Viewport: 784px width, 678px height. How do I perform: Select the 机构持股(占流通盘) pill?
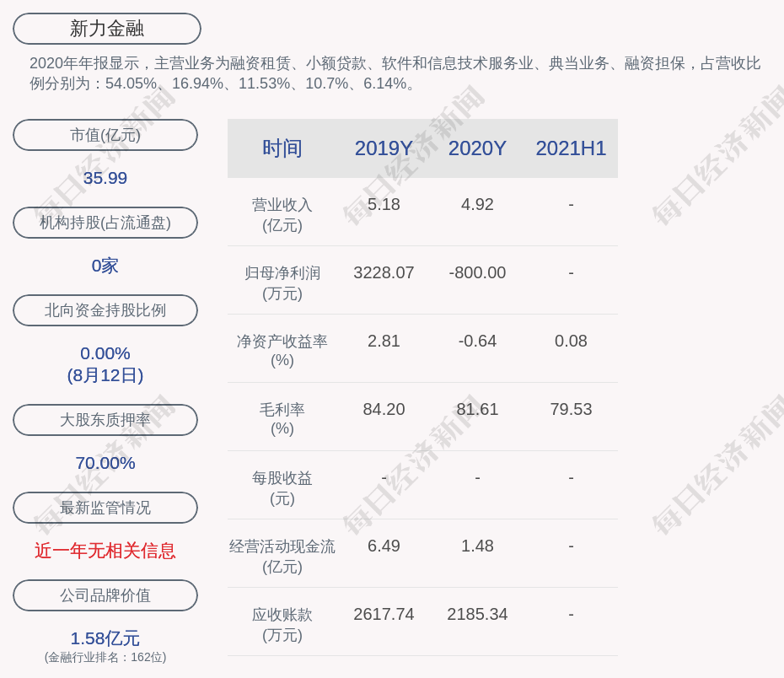105,223
